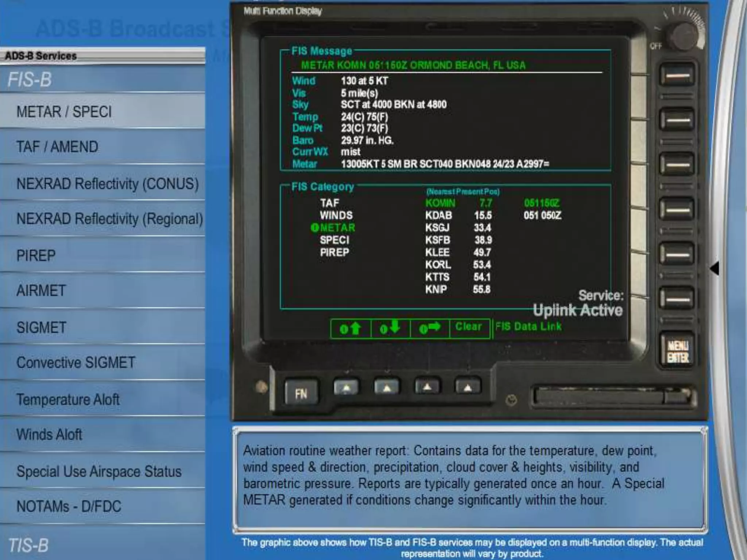Select TAF in FIS Category list
The image size is (747, 560).
(330, 203)
